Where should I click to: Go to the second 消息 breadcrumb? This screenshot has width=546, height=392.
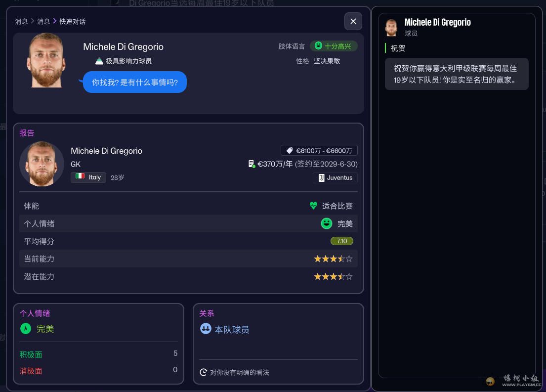click(43, 21)
